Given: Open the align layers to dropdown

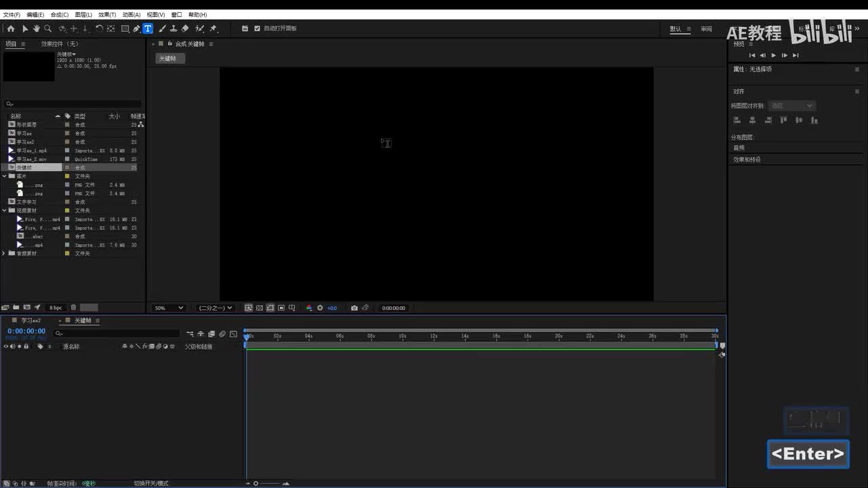Looking at the screenshot, I should [791, 106].
